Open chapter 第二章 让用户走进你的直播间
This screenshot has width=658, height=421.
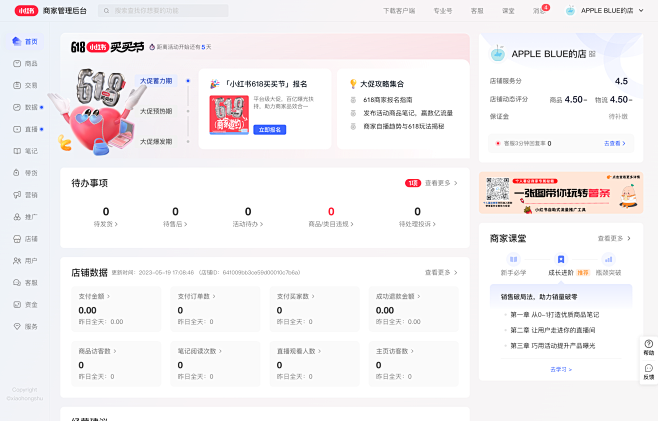point(552,330)
